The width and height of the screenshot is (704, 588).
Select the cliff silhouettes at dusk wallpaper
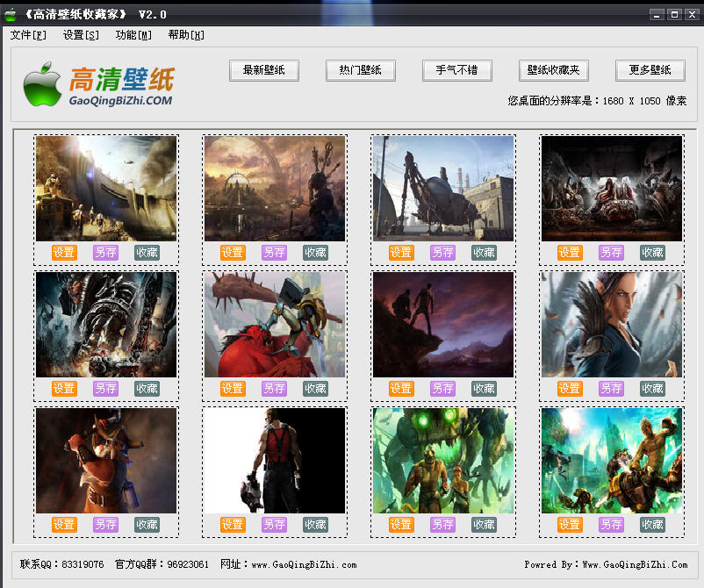coord(443,325)
